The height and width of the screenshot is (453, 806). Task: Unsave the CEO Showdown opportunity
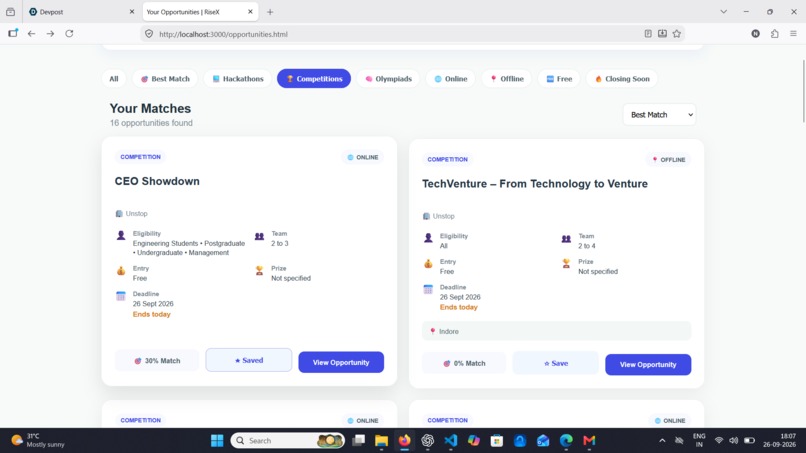(249, 360)
